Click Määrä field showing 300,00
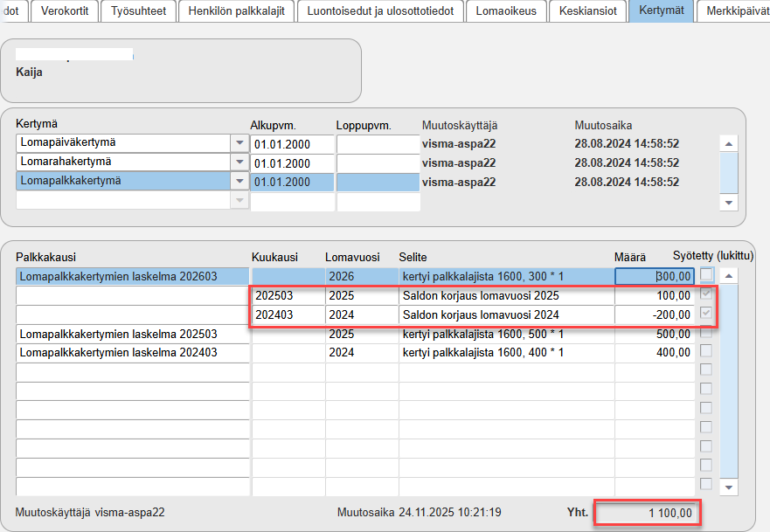770x532 pixels. pyautogui.click(x=655, y=276)
